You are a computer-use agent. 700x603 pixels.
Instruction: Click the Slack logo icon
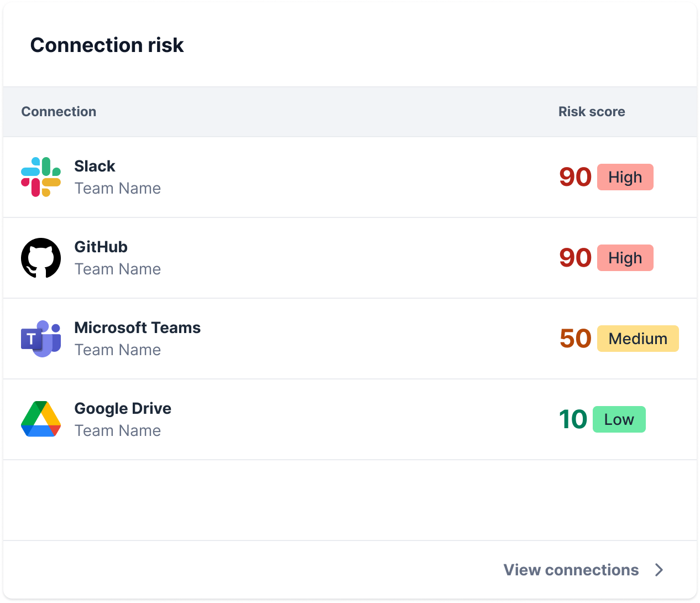click(41, 177)
